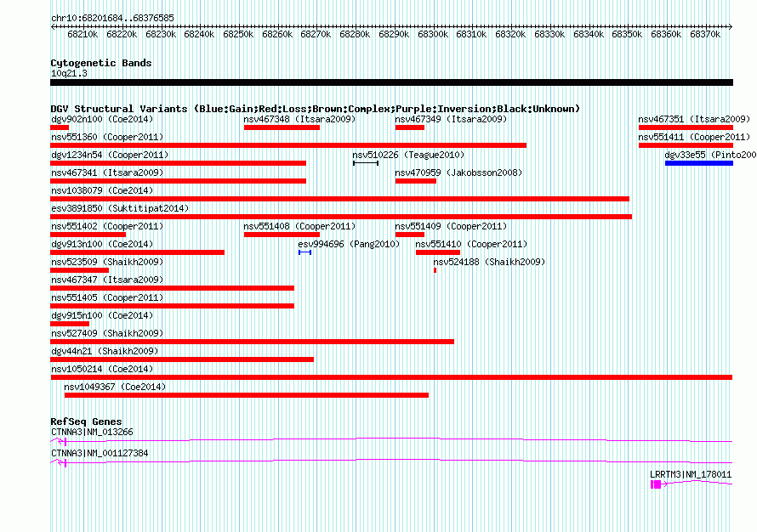The width and height of the screenshot is (757, 532).
Task: Click nsv1050214 (Coe2014) label
Action: [x=102, y=370]
